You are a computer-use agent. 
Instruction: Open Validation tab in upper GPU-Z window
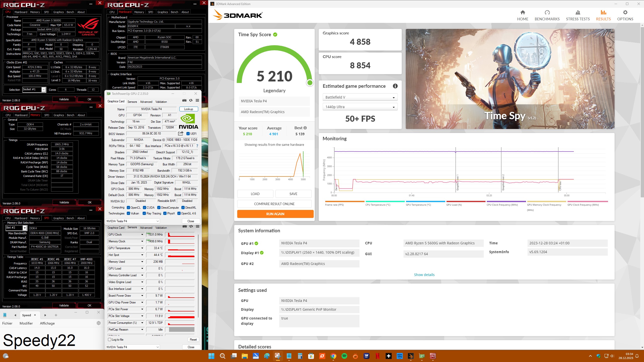(x=161, y=102)
